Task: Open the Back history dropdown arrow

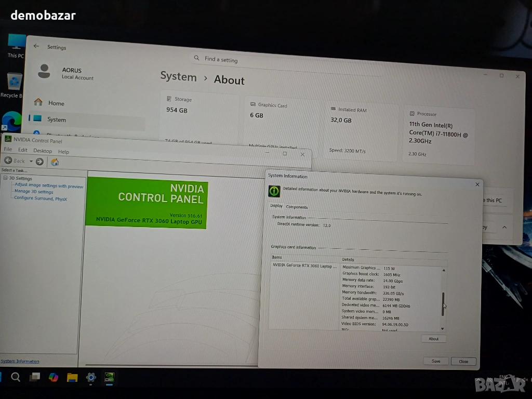Action: (31, 162)
